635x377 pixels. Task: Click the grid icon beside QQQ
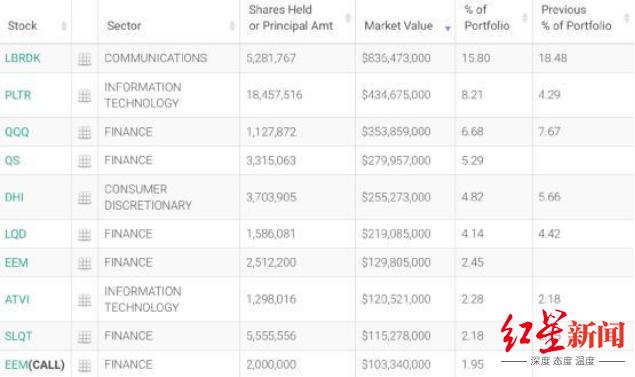(x=84, y=133)
